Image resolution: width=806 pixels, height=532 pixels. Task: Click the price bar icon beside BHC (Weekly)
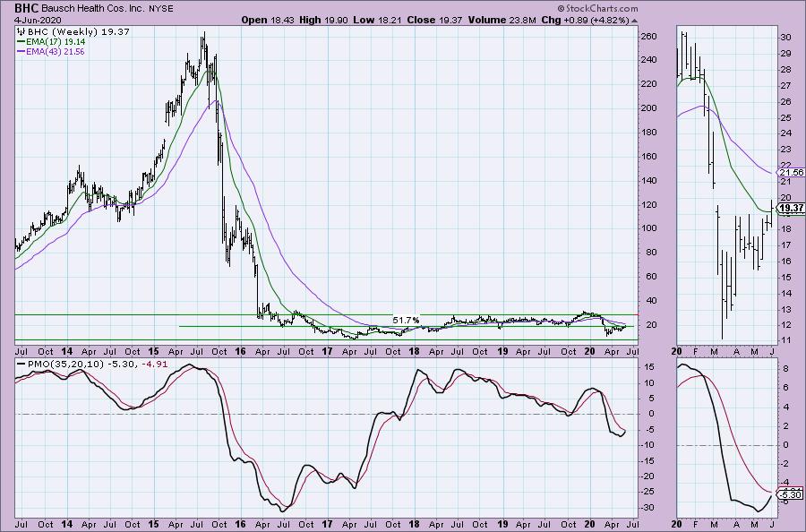click(21, 32)
